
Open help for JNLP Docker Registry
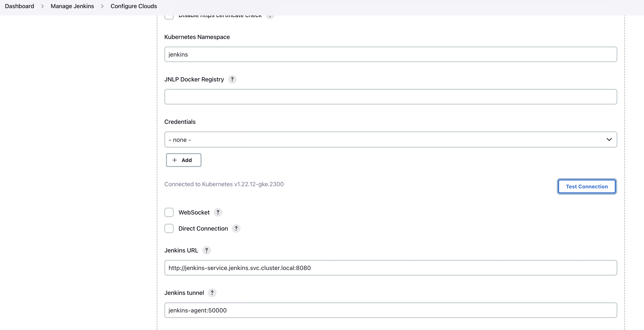pyautogui.click(x=232, y=79)
